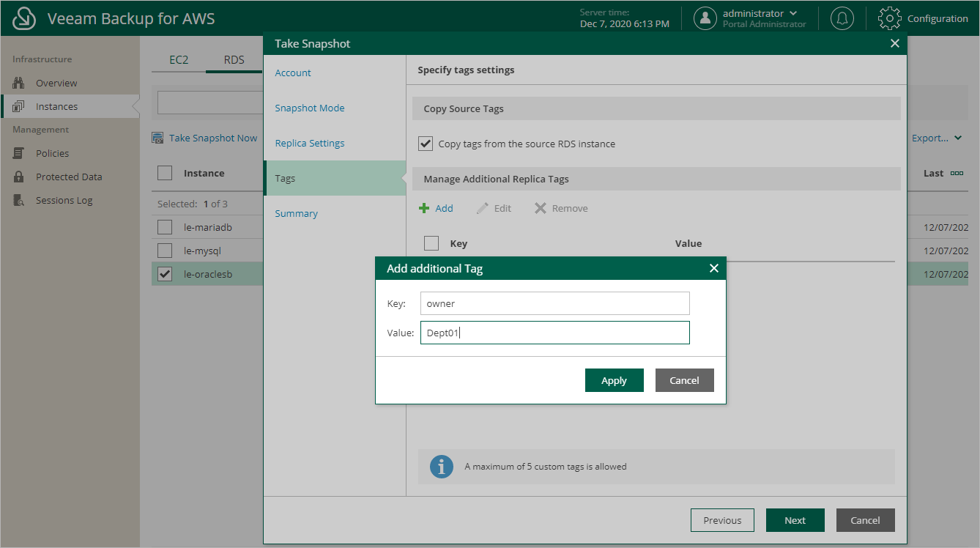Image resolution: width=980 pixels, height=548 pixels.
Task: Click the Sessions Log icon
Action: 19,200
